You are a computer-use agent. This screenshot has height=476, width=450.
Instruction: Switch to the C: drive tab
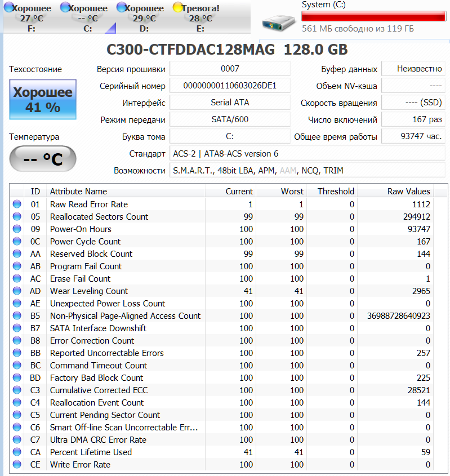coord(88,18)
